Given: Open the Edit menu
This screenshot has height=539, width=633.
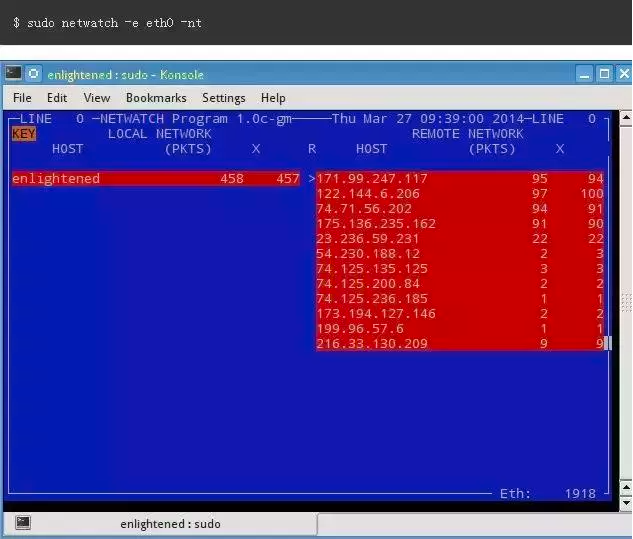Looking at the screenshot, I should [57, 98].
